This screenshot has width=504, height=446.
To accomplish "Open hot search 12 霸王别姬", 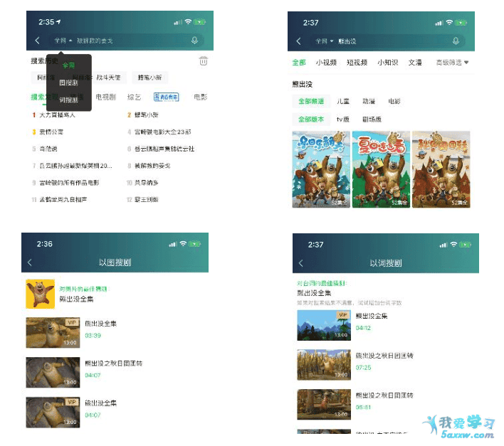I will (x=142, y=199).
